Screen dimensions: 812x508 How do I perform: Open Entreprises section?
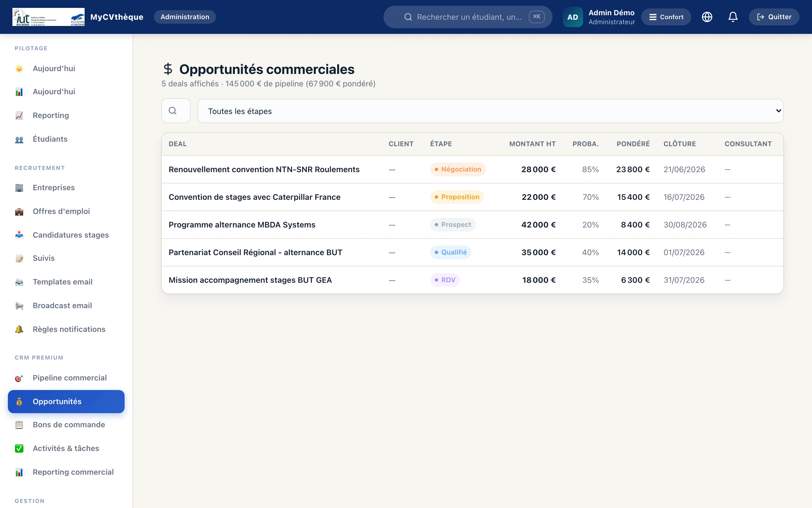click(66, 188)
